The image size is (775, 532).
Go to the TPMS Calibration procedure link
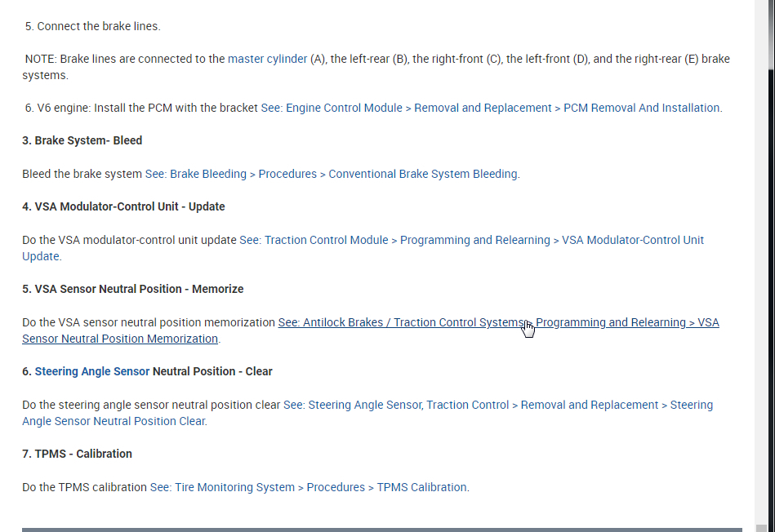click(x=309, y=487)
